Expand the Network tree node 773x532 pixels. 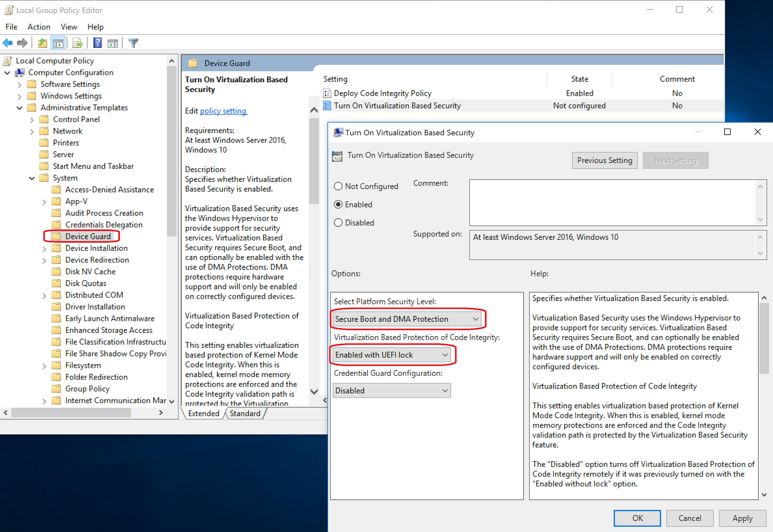32,131
